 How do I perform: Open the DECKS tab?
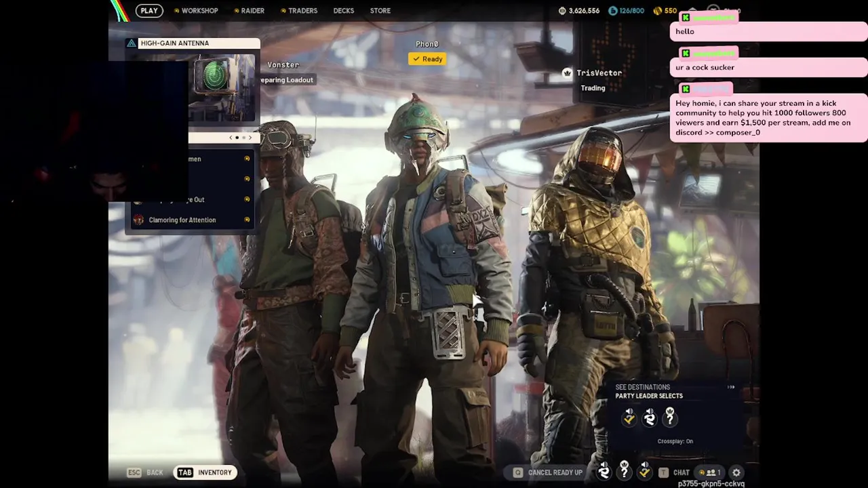[x=344, y=11]
